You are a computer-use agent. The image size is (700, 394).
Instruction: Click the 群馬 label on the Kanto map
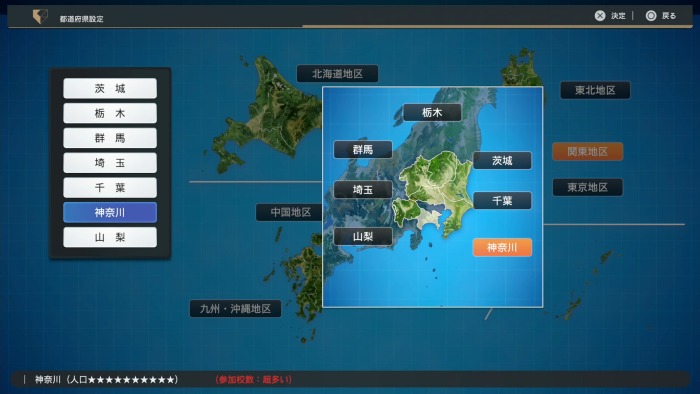pos(363,149)
